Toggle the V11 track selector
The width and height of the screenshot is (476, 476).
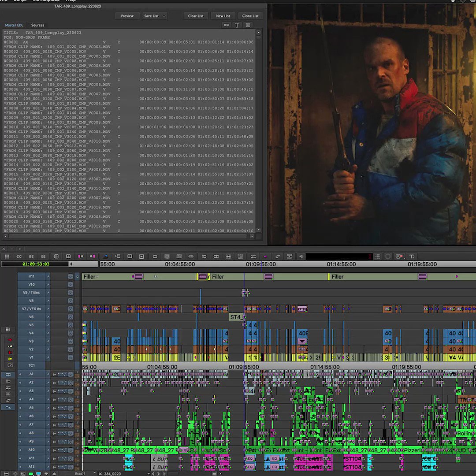coord(31,276)
